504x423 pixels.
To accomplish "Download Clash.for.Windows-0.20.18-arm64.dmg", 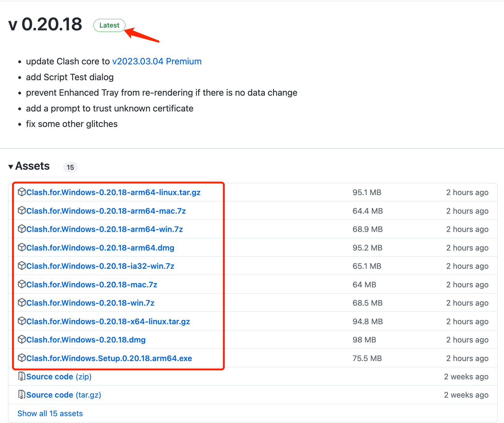I will point(100,248).
